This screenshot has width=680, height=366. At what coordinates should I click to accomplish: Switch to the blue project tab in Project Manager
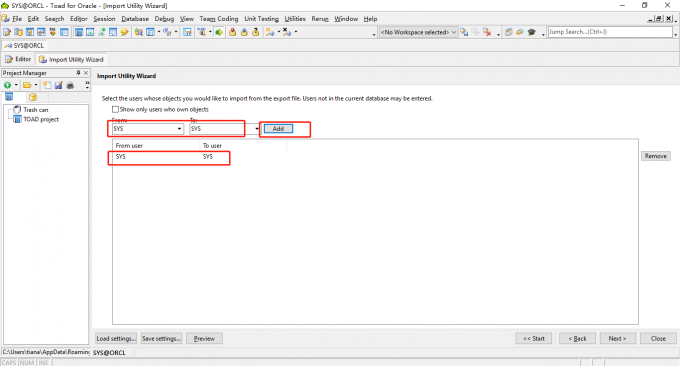[9, 97]
